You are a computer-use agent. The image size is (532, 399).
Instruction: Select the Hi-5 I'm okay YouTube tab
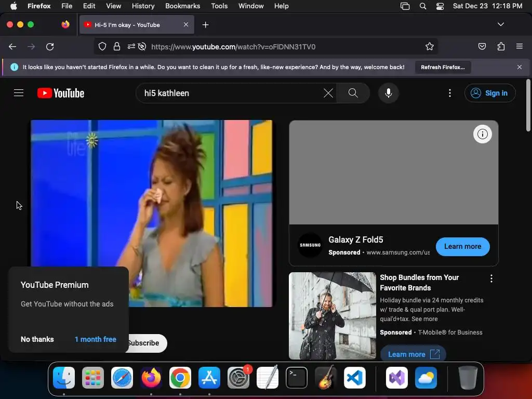point(137,25)
